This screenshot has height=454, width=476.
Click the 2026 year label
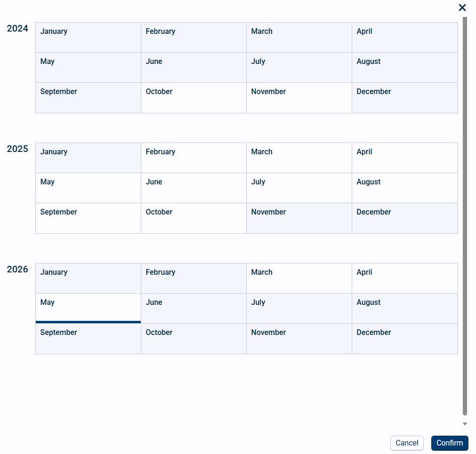point(17,269)
